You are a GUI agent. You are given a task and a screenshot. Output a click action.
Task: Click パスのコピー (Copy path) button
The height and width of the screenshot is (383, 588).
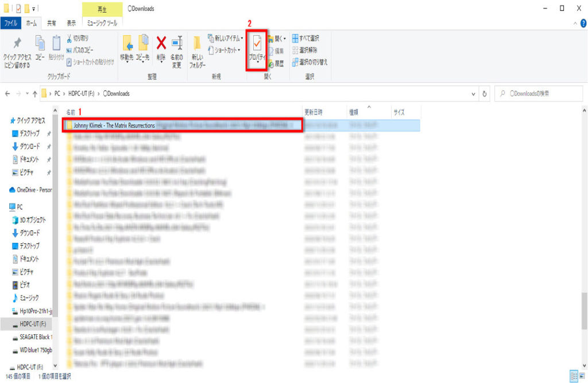(x=80, y=50)
